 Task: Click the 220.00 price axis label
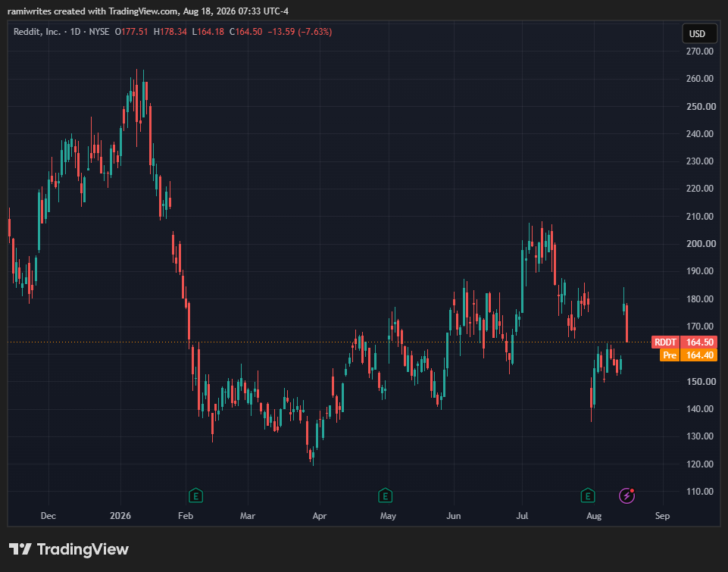point(700,189)
